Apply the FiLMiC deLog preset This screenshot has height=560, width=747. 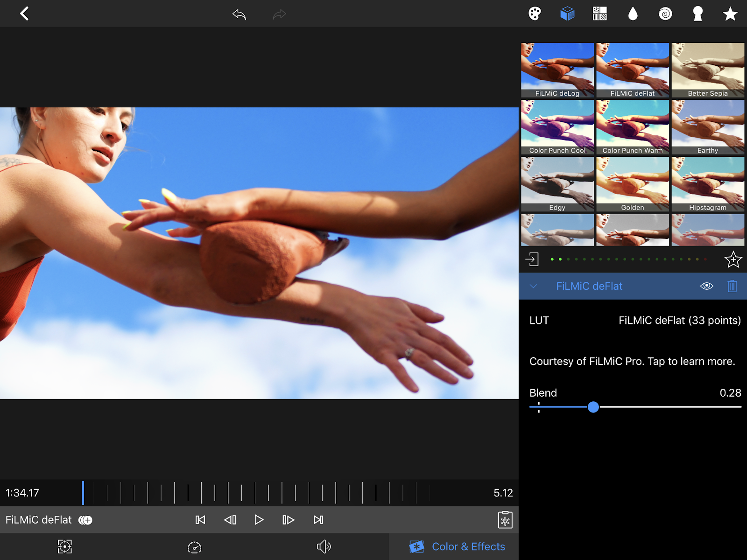(x=557, y=70)
